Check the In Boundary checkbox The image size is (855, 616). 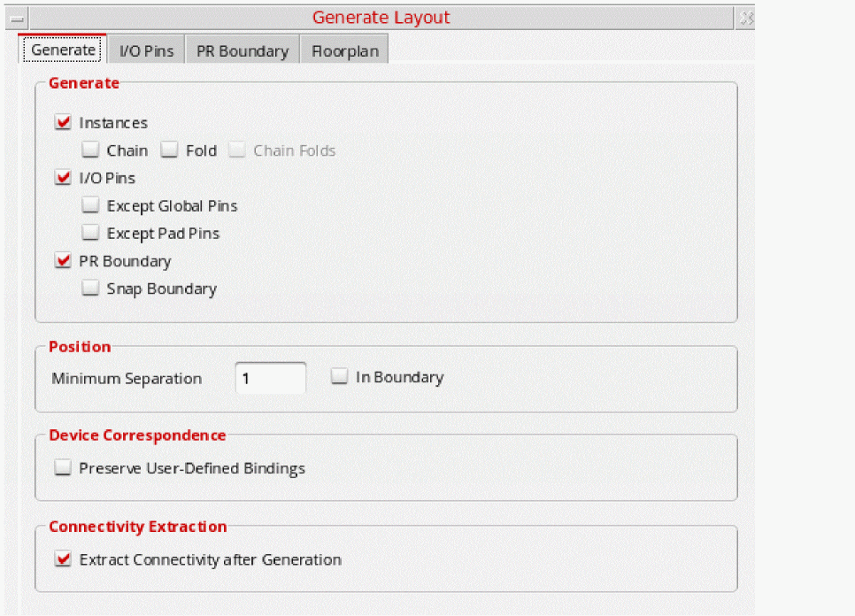click(x=339, y=377)
